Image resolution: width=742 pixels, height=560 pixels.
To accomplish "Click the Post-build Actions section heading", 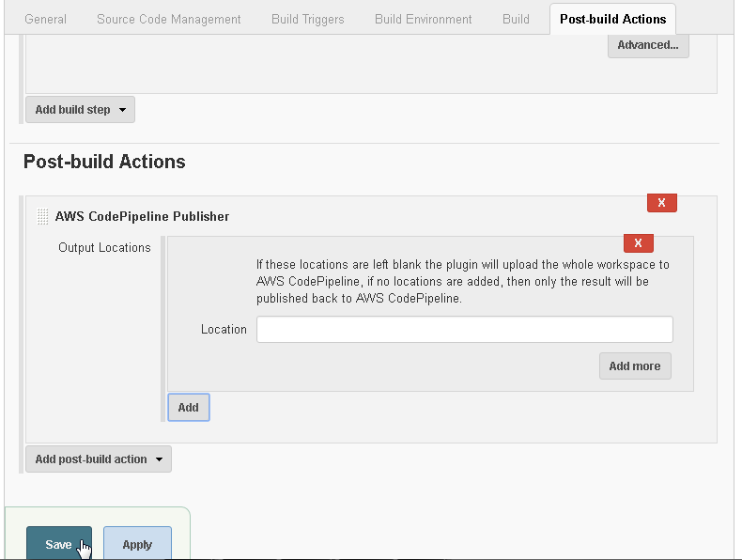I will tap(104, 162).
